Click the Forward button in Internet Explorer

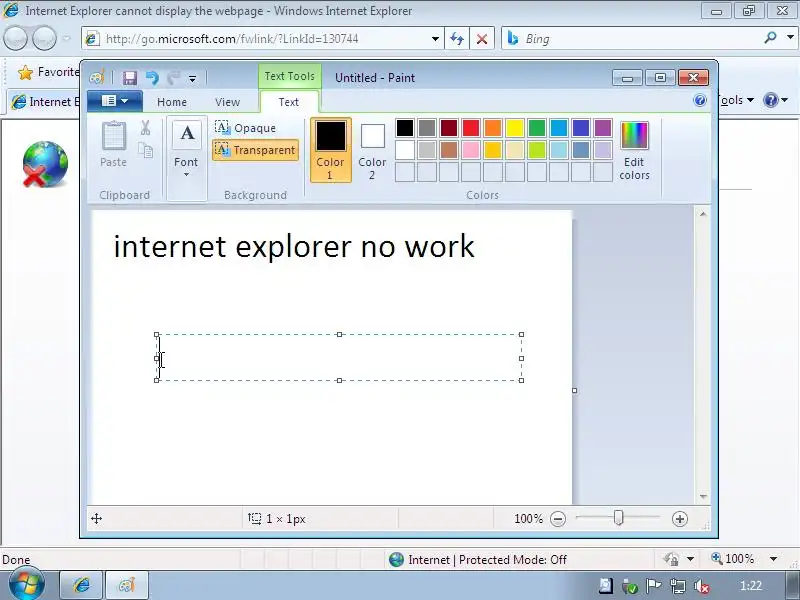tap(44, 38)
